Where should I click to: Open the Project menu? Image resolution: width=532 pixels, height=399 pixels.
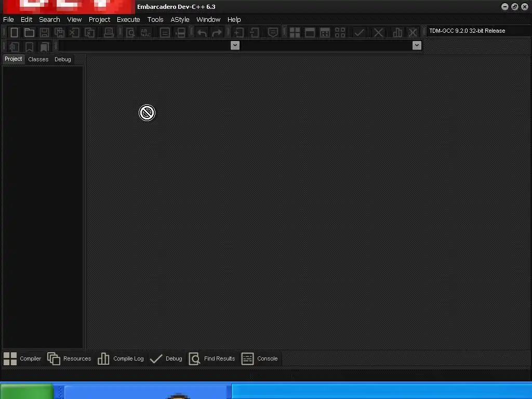99,19
